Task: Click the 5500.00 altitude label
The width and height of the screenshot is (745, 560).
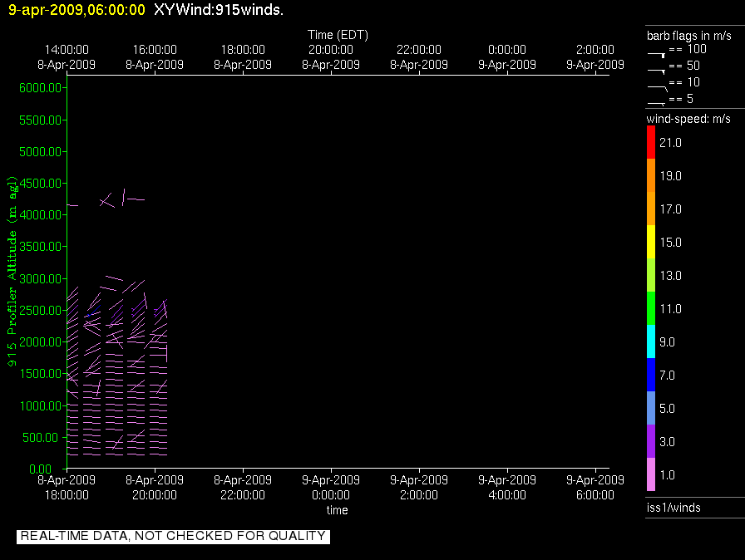Action: [x=41, y=120]
